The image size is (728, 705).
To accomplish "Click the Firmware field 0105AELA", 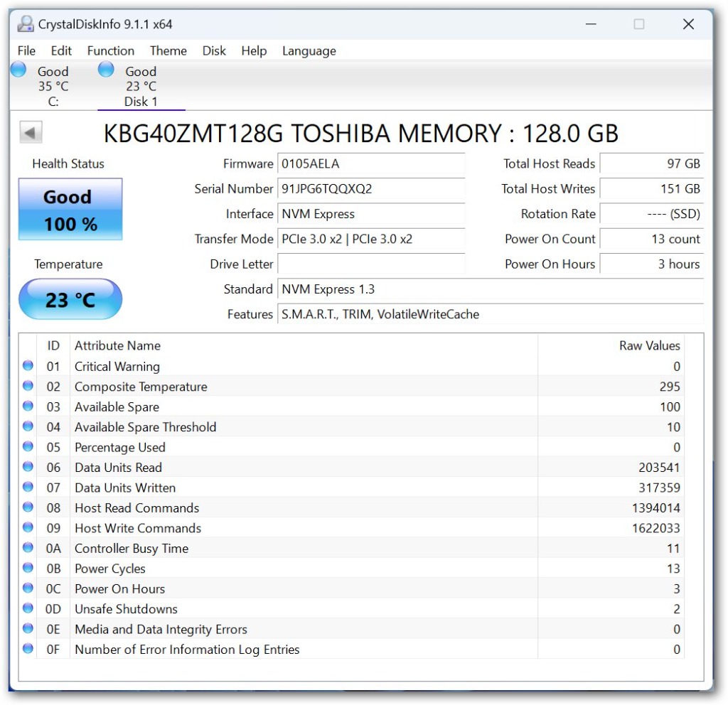I will coord(371,164).
